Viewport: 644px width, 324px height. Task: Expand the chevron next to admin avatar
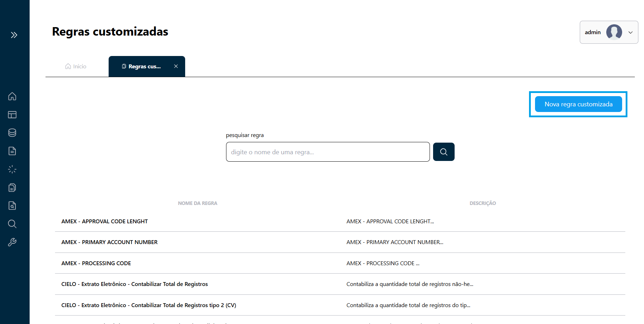[631, 32]
